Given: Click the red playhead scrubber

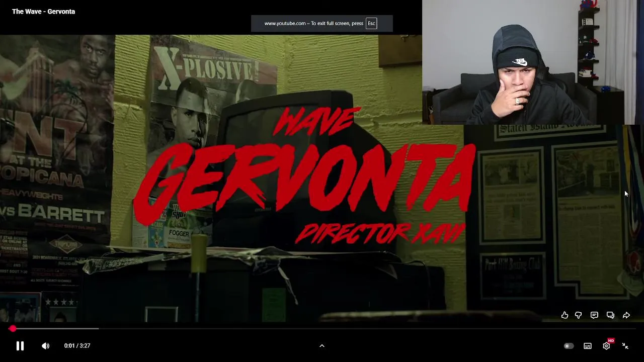Looking at the screenshot, I should point(12,328).
